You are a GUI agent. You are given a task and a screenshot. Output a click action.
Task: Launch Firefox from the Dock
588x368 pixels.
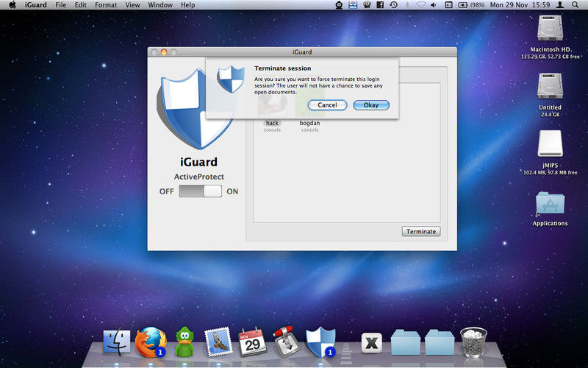[x=151, y=342]
